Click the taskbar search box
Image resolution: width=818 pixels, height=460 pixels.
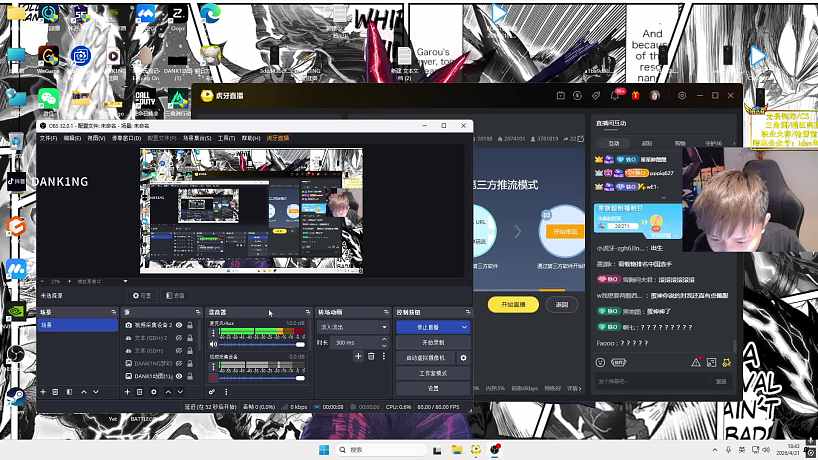coord(379,450)
